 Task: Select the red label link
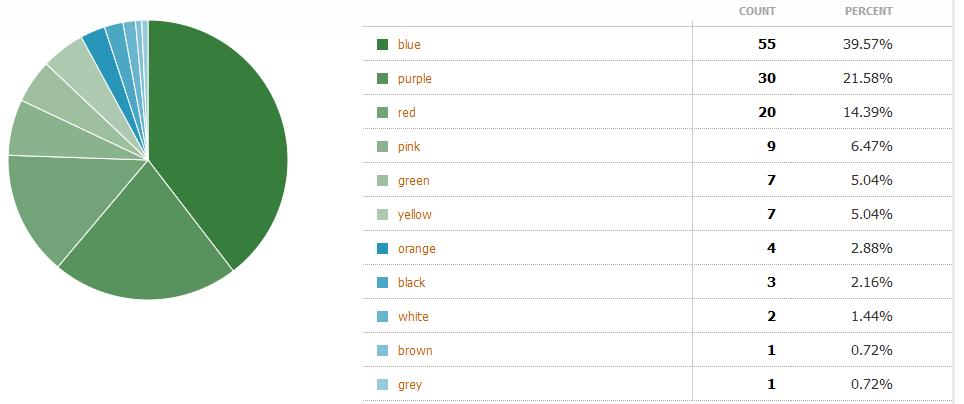point(406,113)
